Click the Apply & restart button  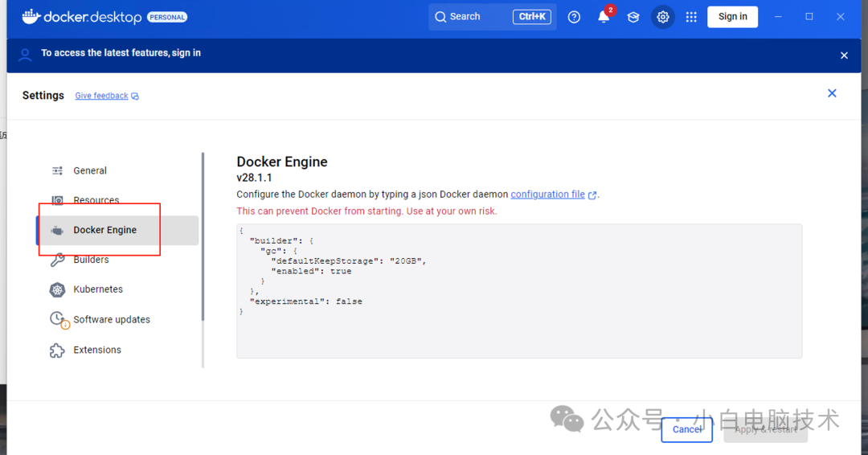[x=766, y=429]
